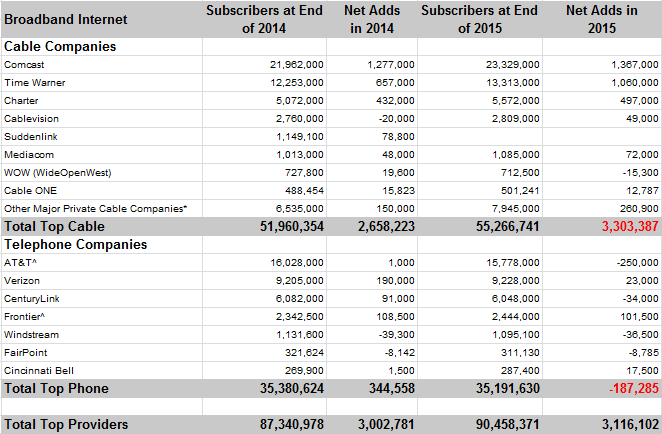Click the 7,945,000 subscribers cell
This screenshot has height=434, width=662.
(515, 209)
